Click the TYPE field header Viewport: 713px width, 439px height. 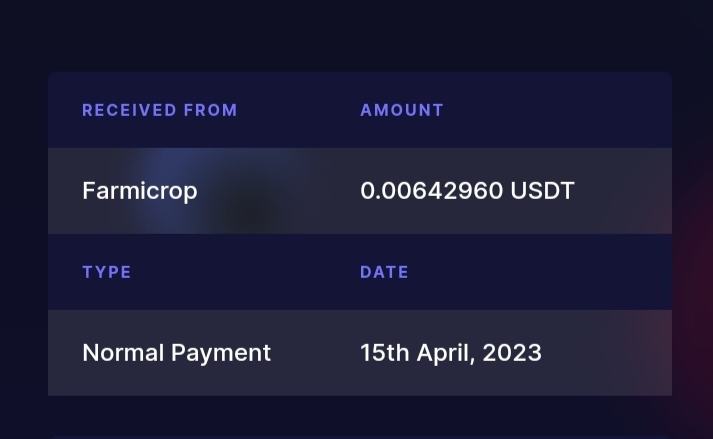(x=107, y=272)
